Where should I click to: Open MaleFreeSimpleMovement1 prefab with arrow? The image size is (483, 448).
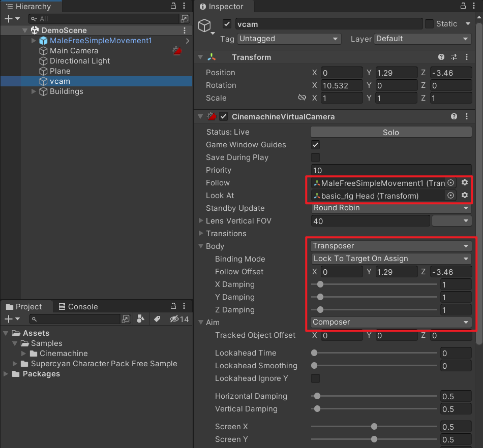click(x=187, y=41)
